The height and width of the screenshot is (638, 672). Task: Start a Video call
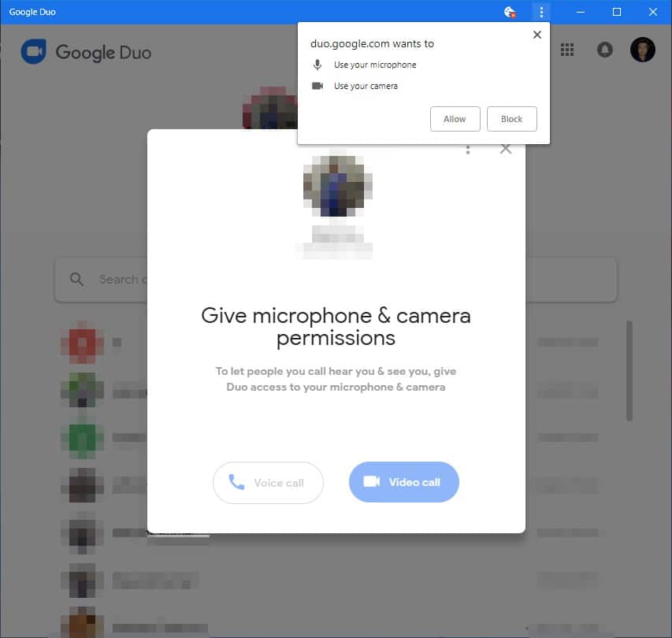403,482
